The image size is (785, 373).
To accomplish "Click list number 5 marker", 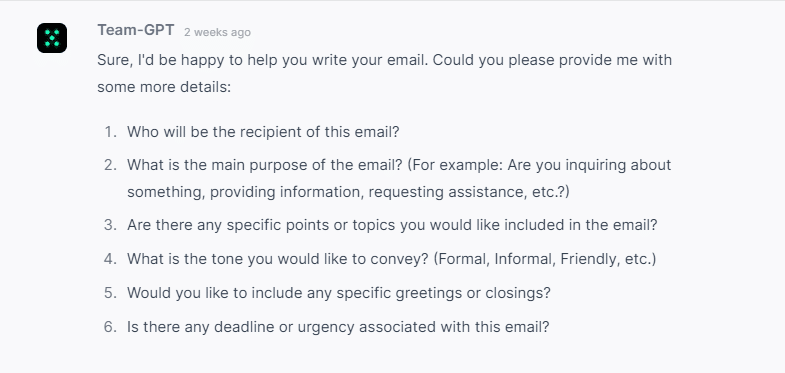I will click(x=111, y=292).
